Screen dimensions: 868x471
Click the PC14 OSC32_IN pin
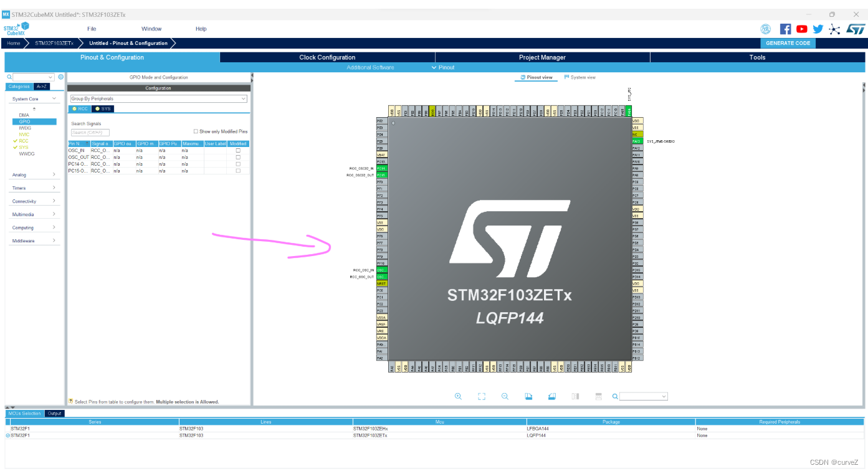click(x=381, y=168)
